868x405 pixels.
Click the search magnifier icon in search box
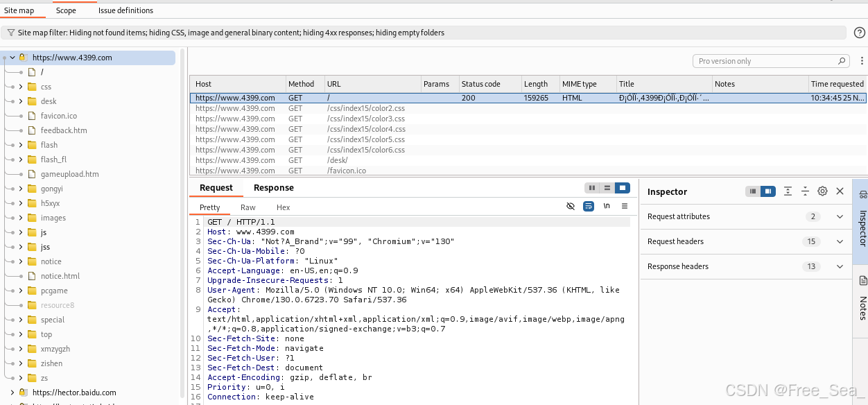coord(842,61)
